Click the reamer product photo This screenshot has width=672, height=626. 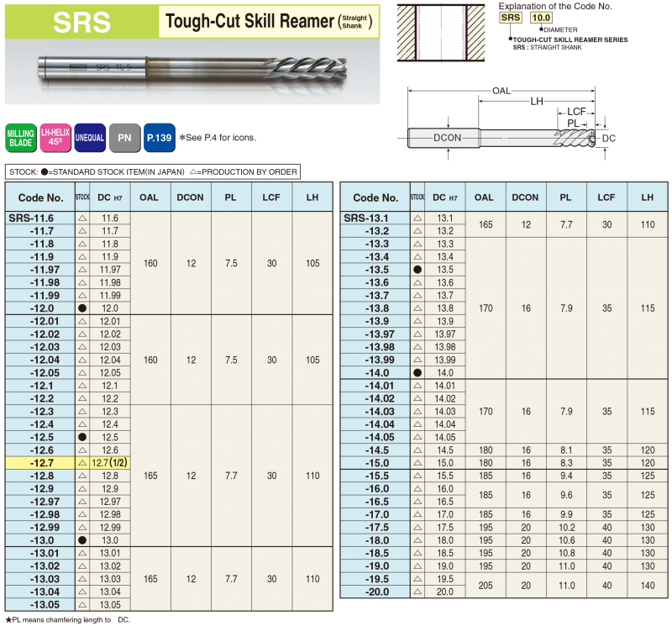[x=192, y=71]
